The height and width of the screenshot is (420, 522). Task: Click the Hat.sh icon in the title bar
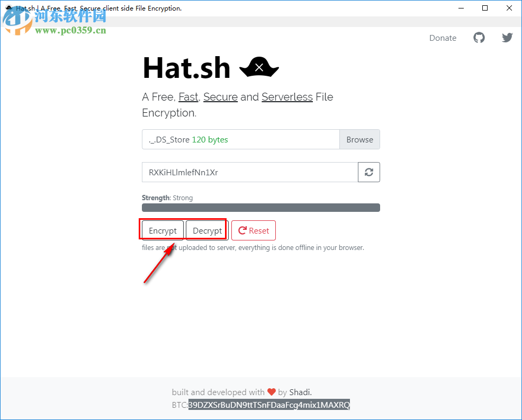[x=7, y=8]
